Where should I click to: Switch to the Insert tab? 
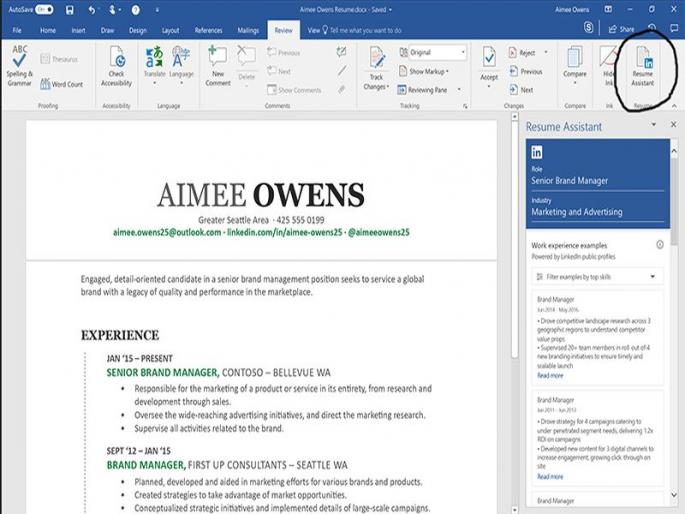[78, 30]
